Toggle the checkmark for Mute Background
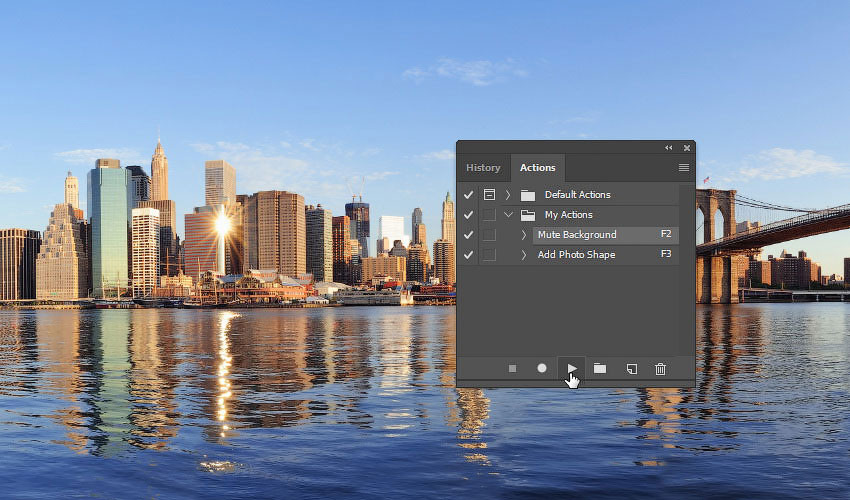The height and width of the screenshot is (500, 850). pyautogui.click(x=468, y=235)
